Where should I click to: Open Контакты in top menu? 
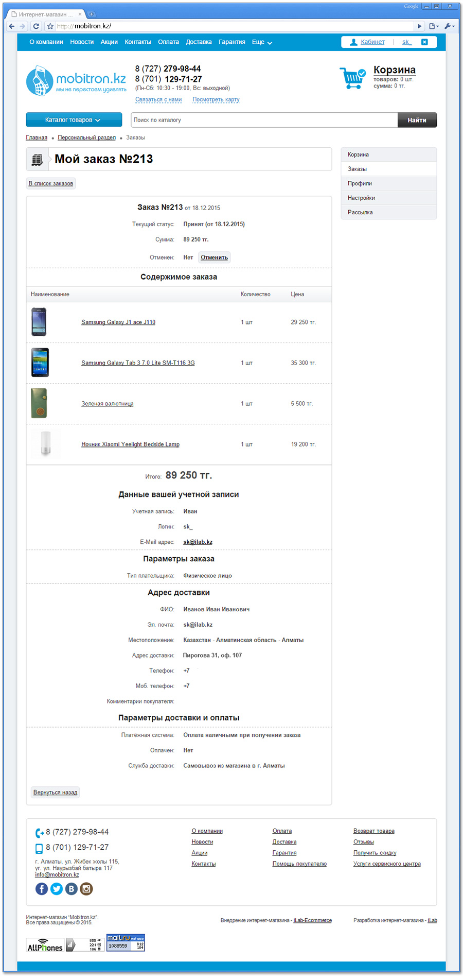138,42
